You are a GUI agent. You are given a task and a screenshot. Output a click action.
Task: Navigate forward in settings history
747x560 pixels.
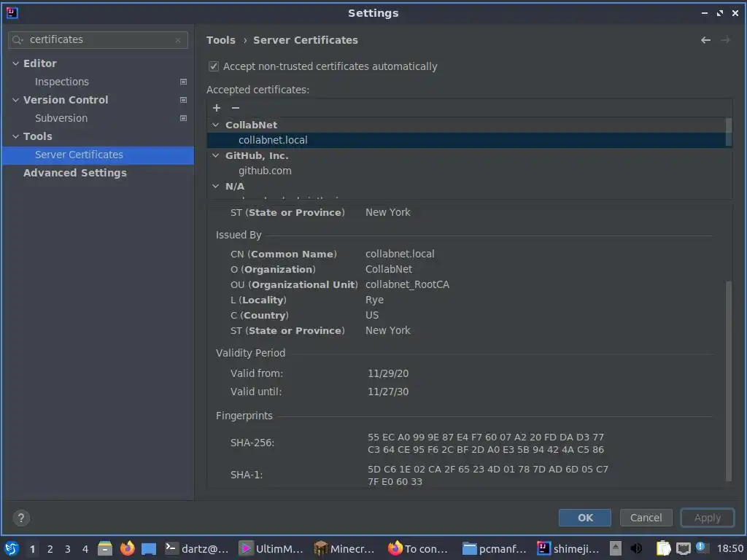[725, 41]
